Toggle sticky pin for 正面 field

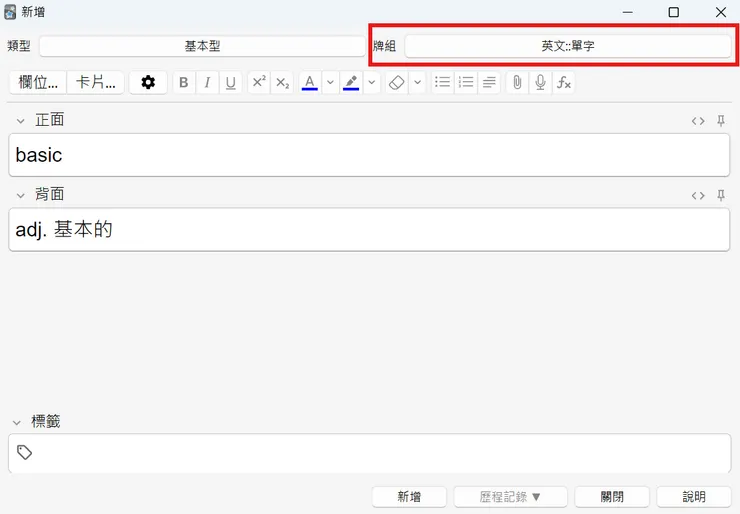721,121
